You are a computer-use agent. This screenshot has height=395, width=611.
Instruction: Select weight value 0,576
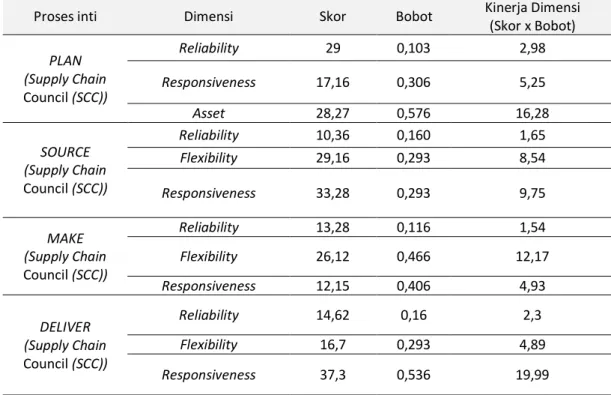[x=413, y=113]
